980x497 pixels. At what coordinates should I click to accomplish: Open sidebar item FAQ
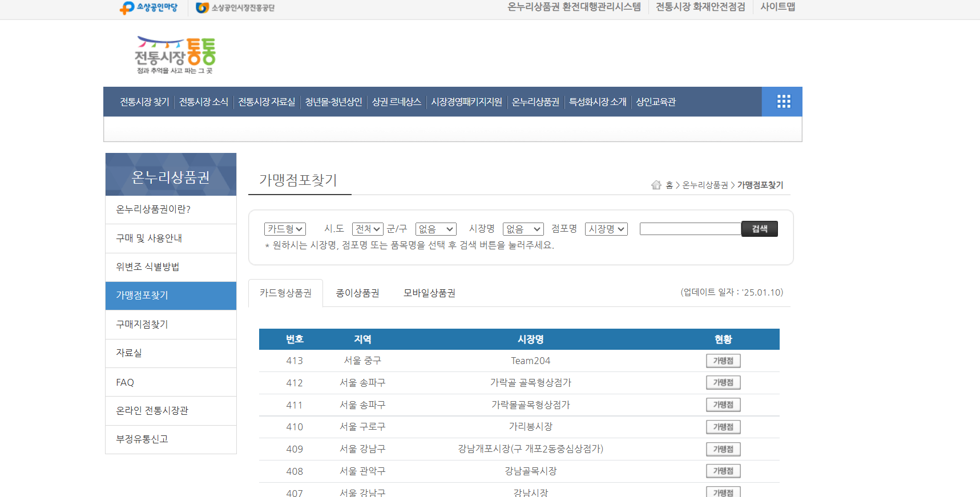point(171,382)
